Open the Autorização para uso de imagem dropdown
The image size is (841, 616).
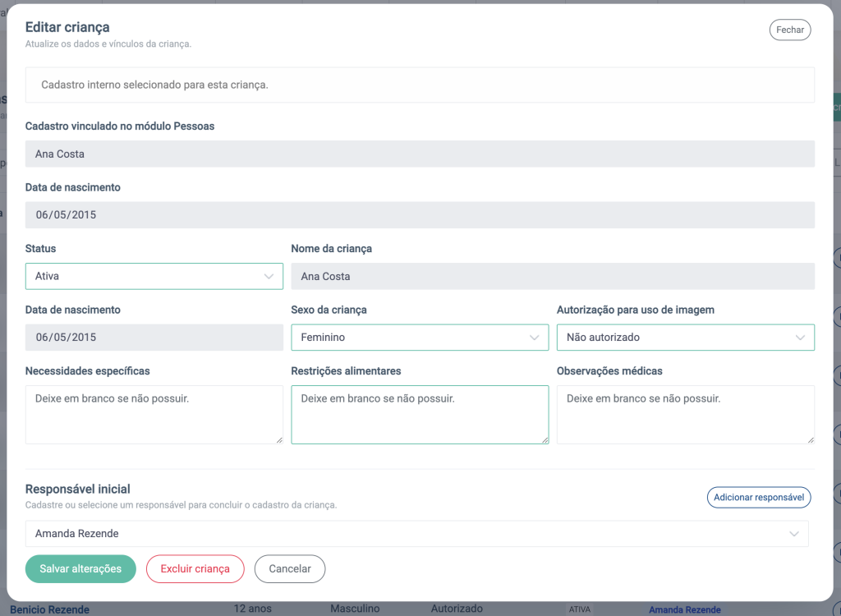click(x=685, y=338)
